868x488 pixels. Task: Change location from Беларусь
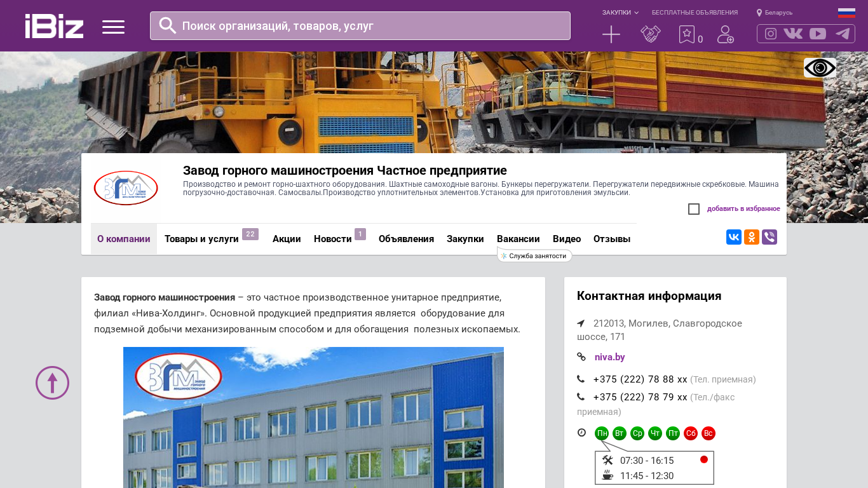pos(775,13)
